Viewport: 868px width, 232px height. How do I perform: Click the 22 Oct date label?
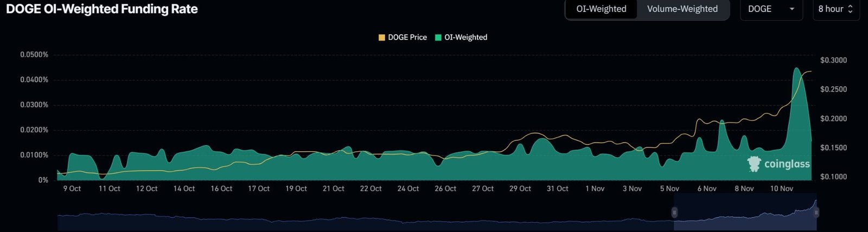coord(371,189)
